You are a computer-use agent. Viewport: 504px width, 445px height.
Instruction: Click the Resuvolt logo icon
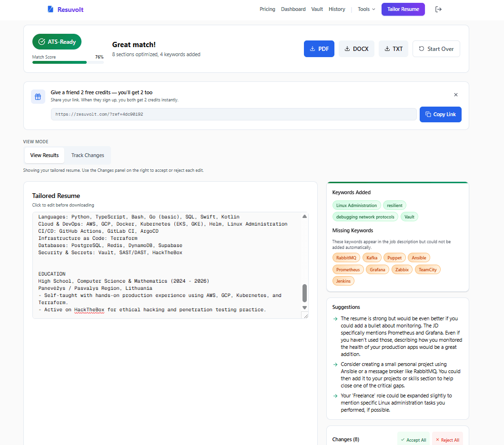pos(50,9)
